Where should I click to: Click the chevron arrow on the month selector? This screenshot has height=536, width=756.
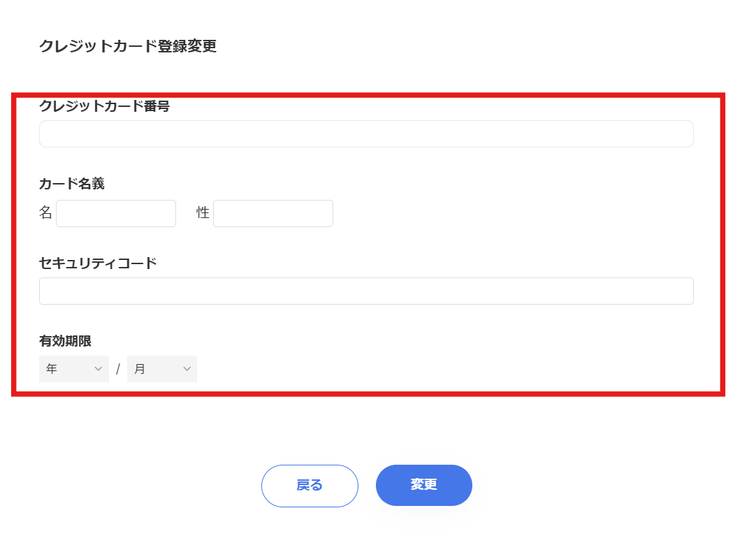[187, 368]
